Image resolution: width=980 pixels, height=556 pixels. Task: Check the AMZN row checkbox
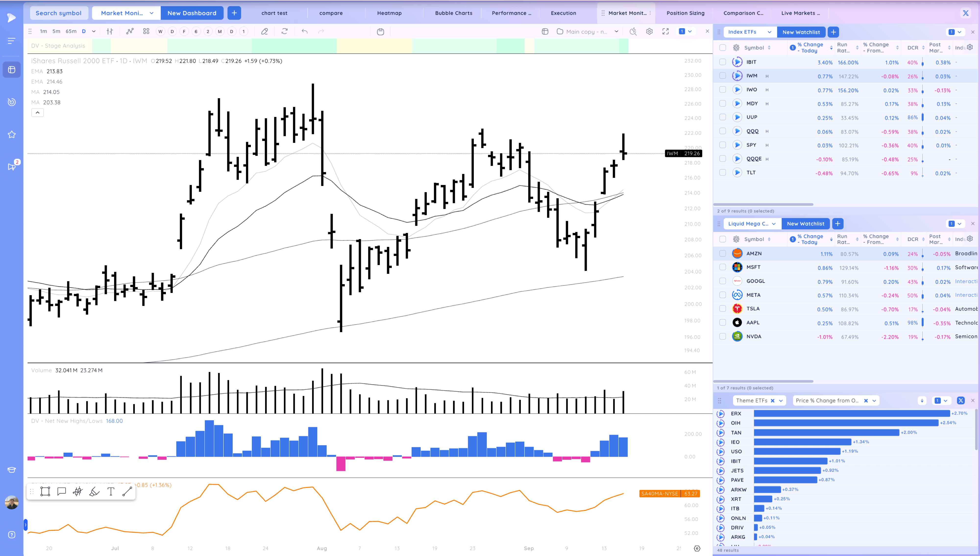[x=723, y=253]
